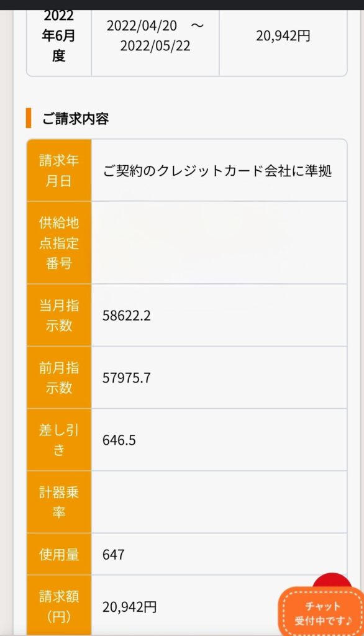Select the 供給地点指定番号 label cell

click(59, 243)
